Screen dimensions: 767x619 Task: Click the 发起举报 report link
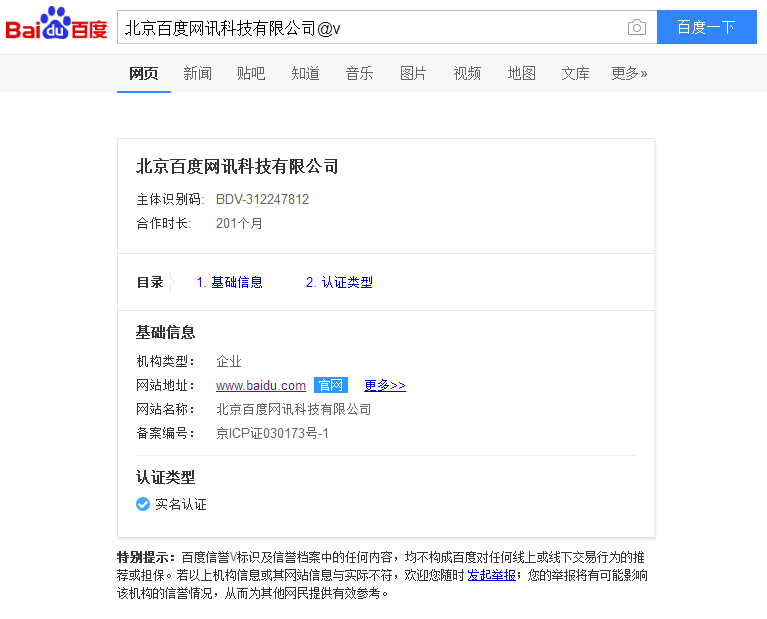click(492, 575)
